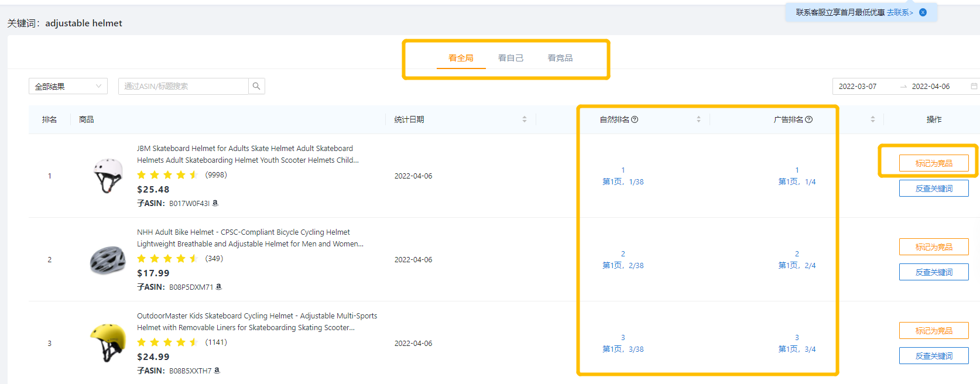Sort by 广告排名 column arrows

pos(872,119)
